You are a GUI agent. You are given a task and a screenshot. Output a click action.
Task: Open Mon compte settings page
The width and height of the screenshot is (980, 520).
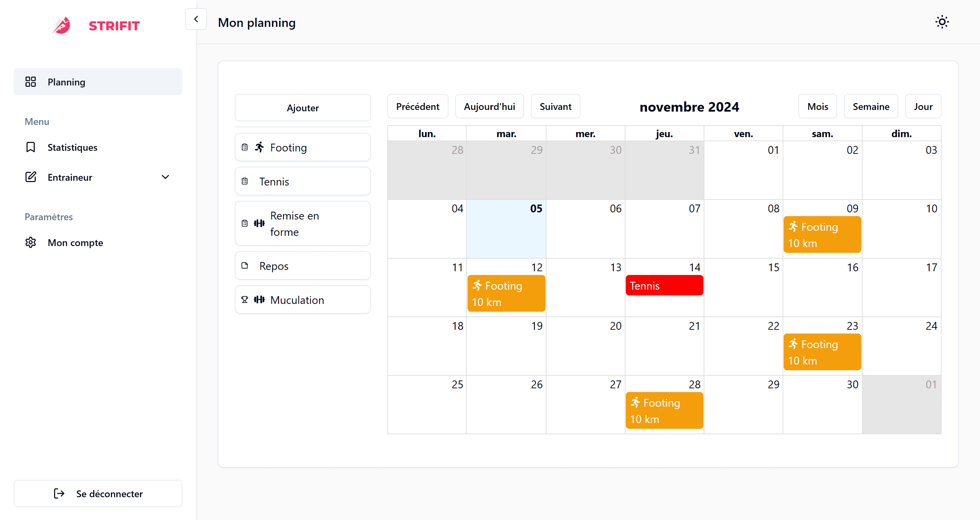pos(76,243)
